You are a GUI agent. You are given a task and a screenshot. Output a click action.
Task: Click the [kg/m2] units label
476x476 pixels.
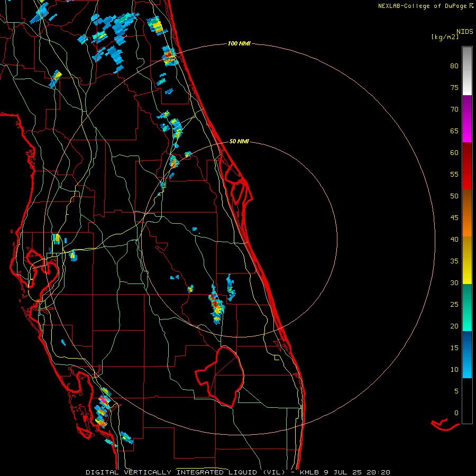[445, 37]
